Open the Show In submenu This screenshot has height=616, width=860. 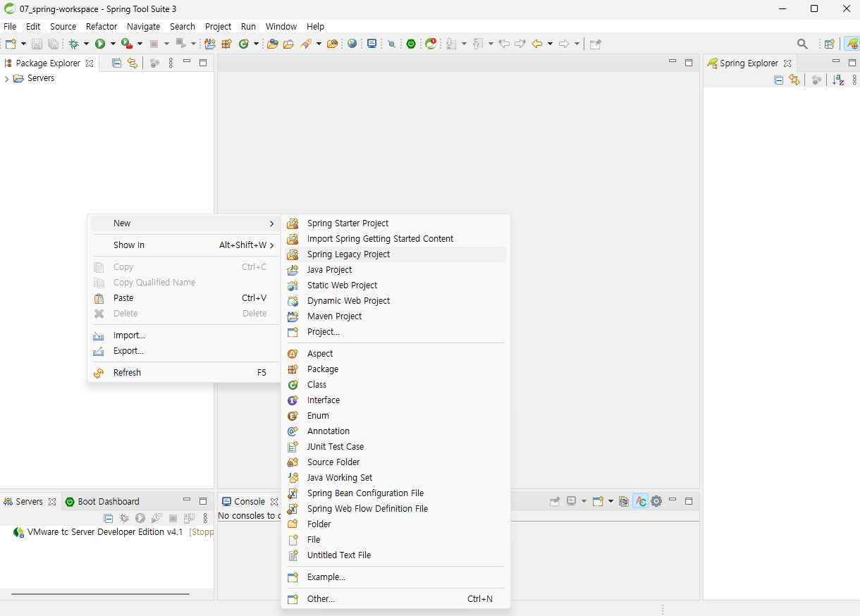tap(184, 245)
